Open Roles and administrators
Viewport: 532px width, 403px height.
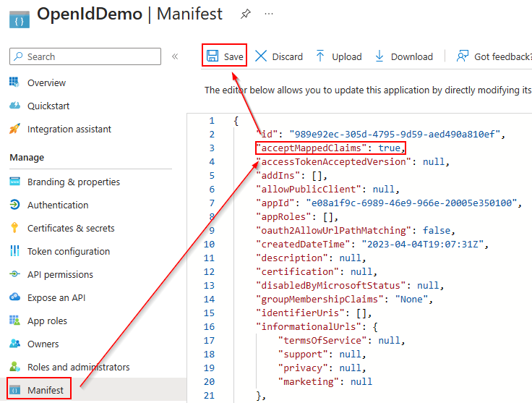(x=78, y=367)
